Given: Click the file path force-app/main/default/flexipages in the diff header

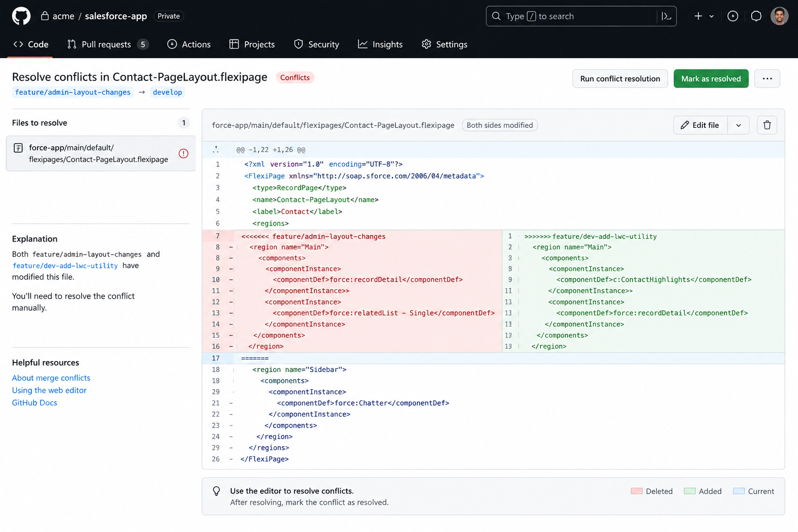Looking at the screenshot, I should point(333,125).
